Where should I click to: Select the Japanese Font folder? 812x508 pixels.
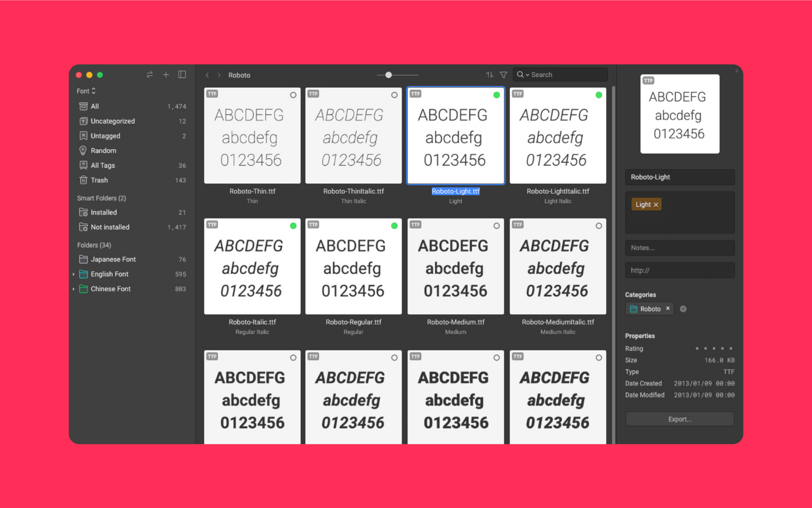132,259
